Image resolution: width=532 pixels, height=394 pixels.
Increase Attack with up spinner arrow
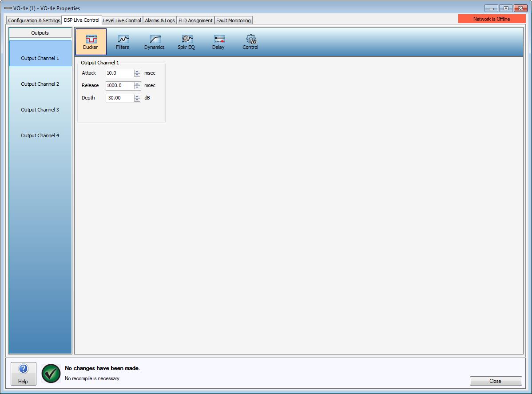[x=137, y=71]
